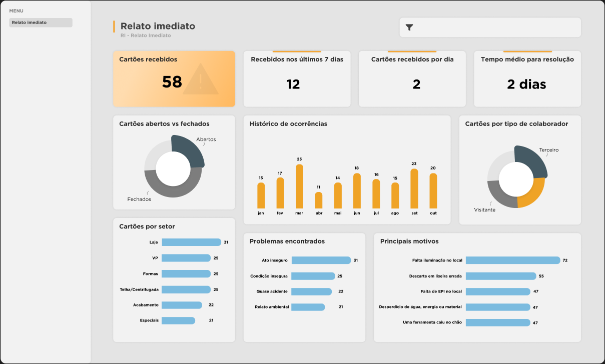Select the Tempo médio para resolução card
This screenshot has width=605, height=364.
[527, 78]
